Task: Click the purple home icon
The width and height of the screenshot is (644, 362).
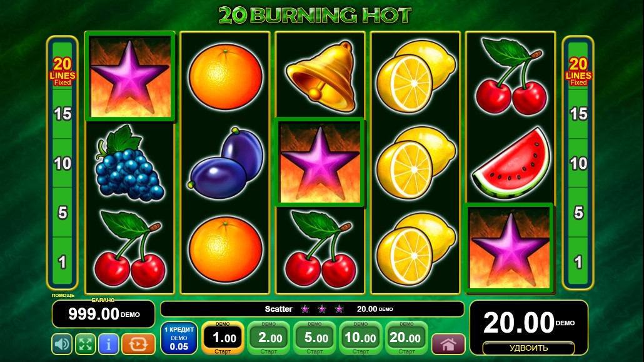Action: [448, 344]
